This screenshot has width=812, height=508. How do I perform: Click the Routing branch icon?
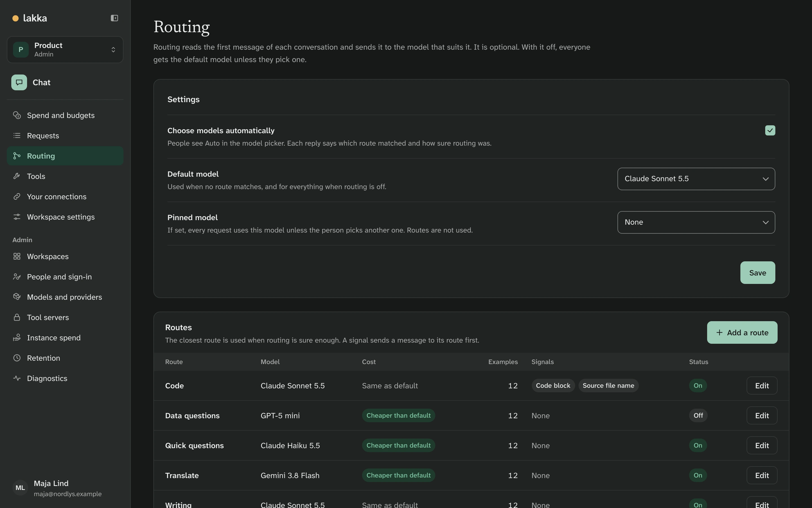tap(17, 156)
